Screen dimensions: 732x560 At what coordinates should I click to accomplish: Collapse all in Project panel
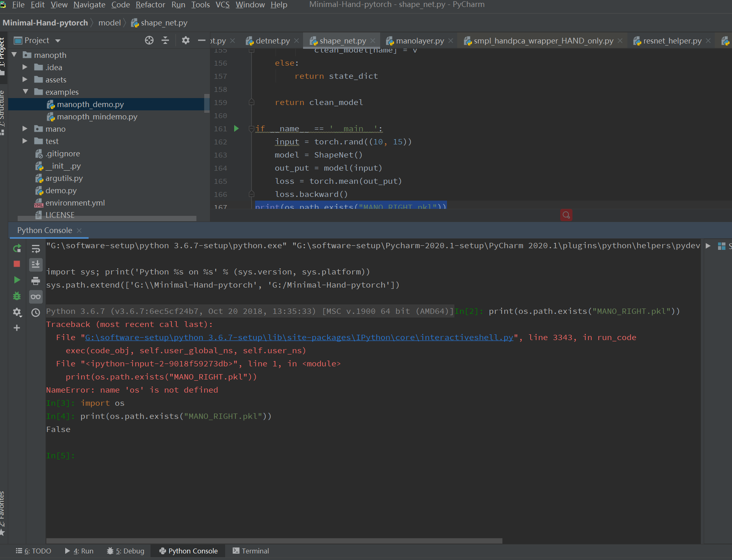[x=165, y=40]
